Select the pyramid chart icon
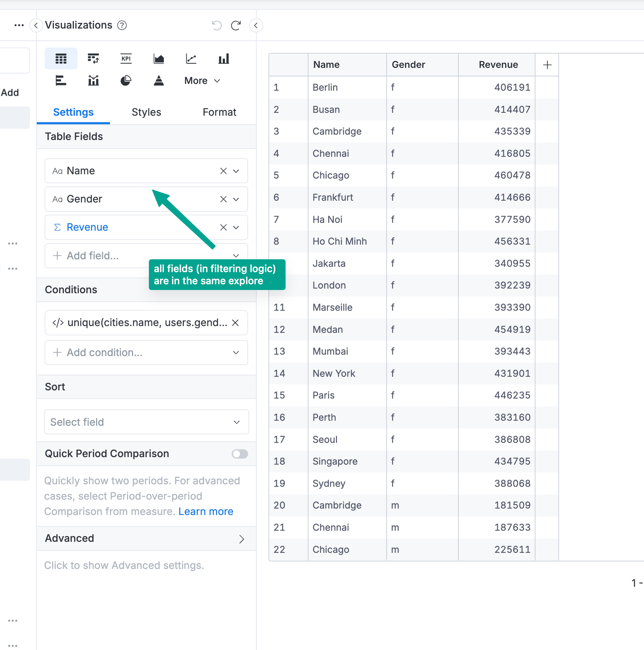 pos(159,81)
